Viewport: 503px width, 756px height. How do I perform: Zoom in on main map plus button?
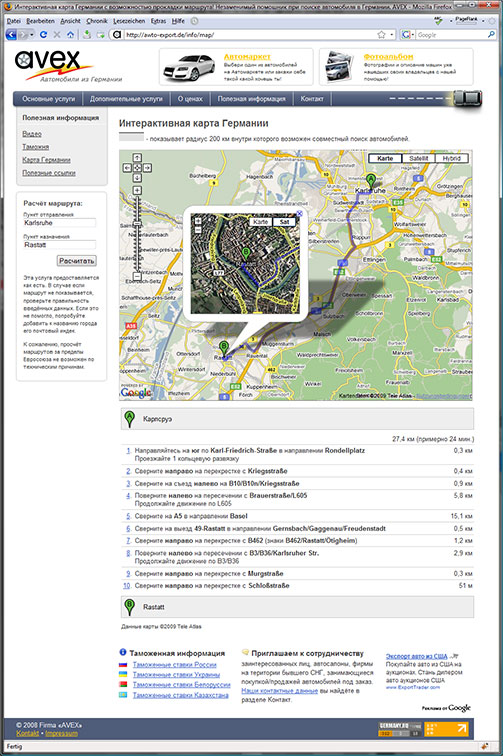[137, 190]
